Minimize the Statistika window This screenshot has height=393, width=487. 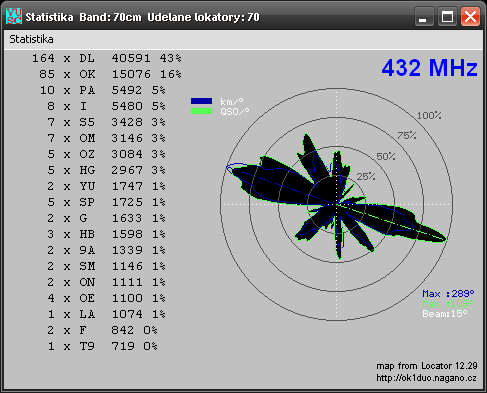424,16
